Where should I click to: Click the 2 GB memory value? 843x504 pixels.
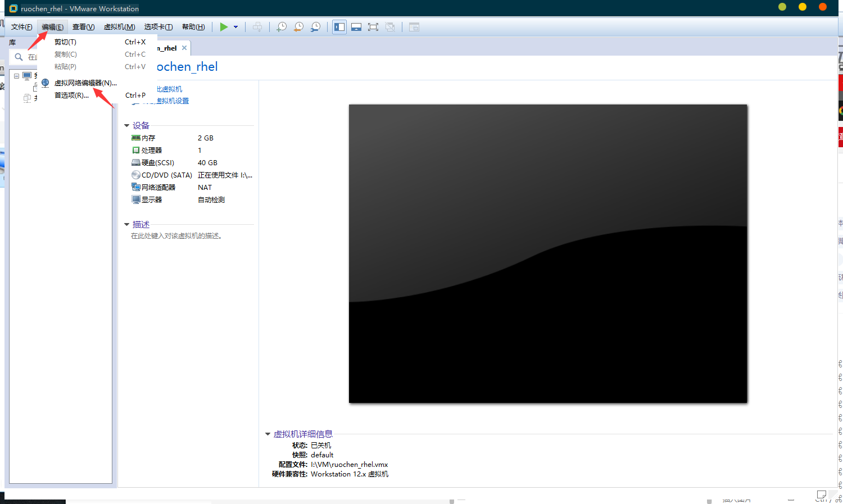[206, 138]
